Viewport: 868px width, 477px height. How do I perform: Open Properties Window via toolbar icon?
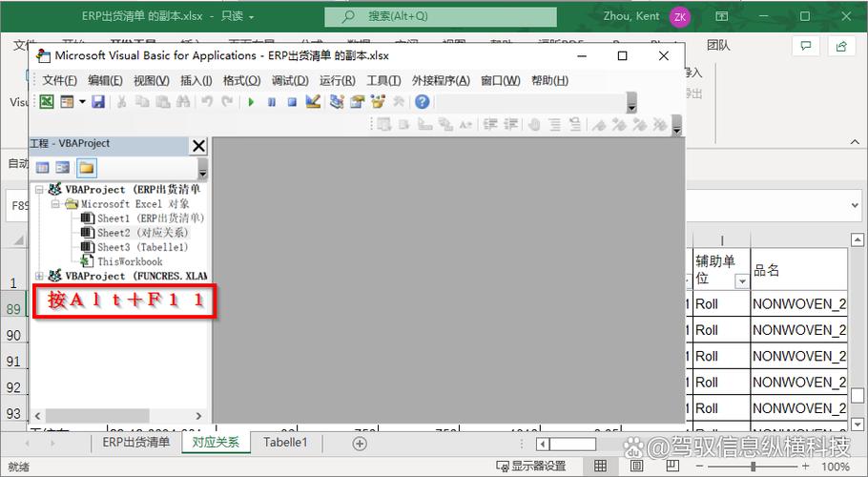(x=357, y=102)
